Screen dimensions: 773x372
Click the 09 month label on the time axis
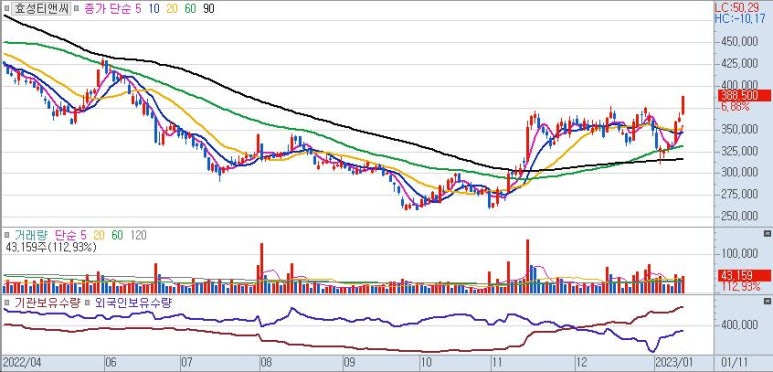pyautogui.click(x=350, y=363)
